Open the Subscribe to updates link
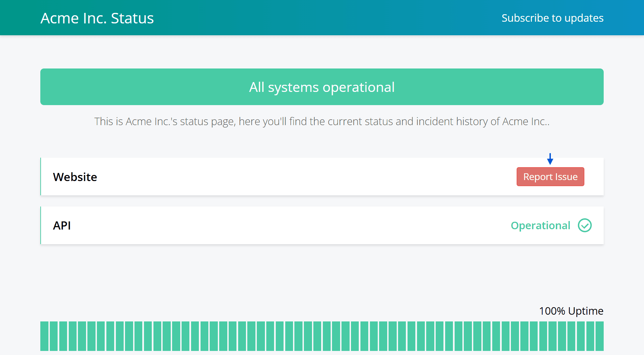Screen dimensions: 644x355 pyautogui.click(x=552, y=18)
